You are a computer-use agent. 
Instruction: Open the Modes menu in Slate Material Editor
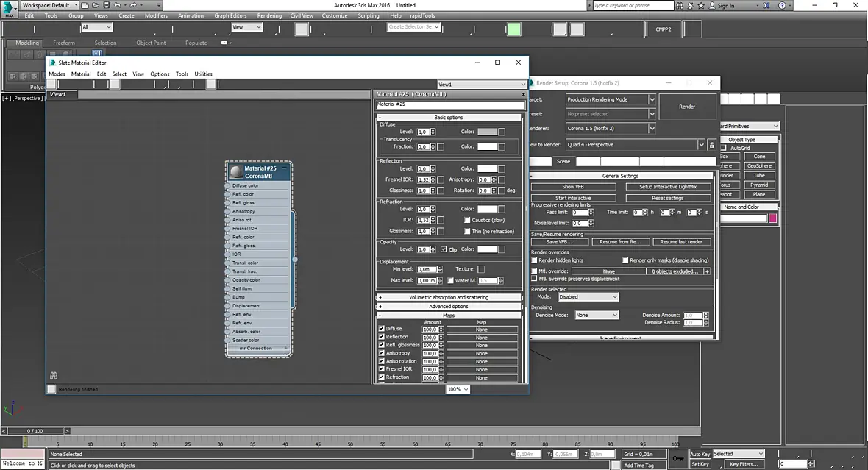point(57,74)
